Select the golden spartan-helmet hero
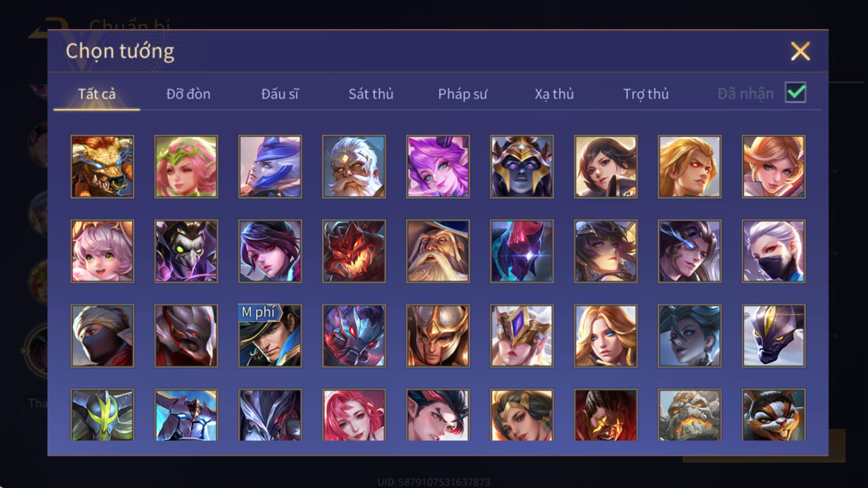The width and height of the screenshot is (868, 488). [438, 336]
